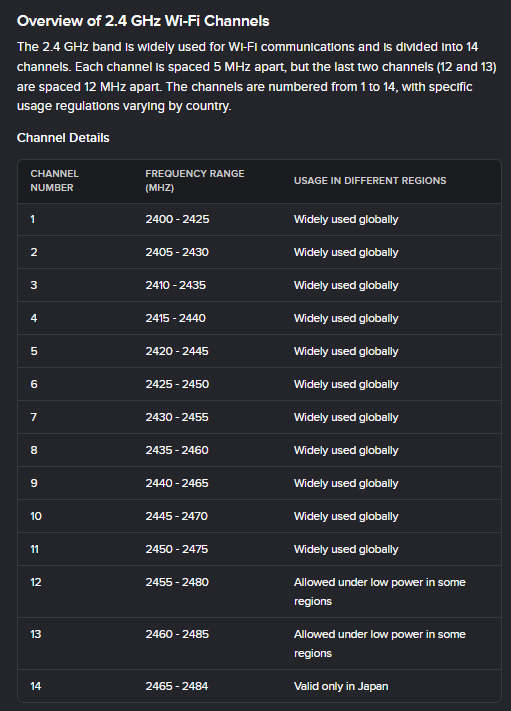
Task: Click the 'Usage in Different Regions' column header
Action: (370, 180)
